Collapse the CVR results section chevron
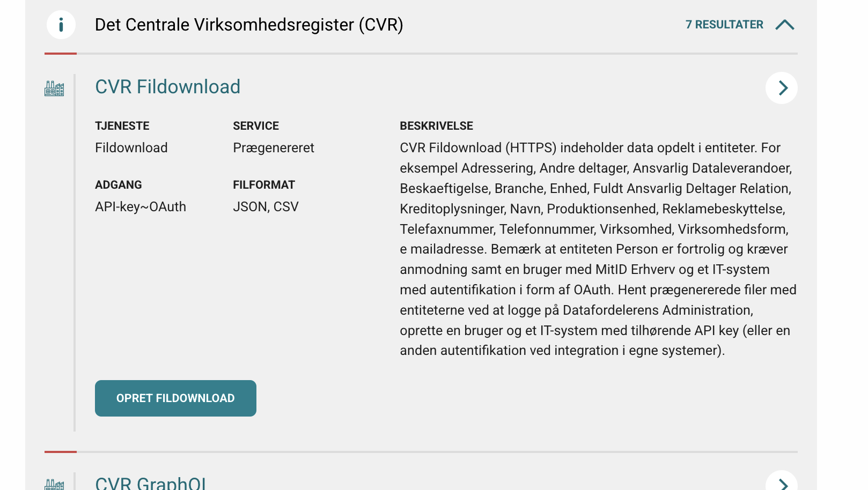The width and height of the screenshot is (868, 490). point(784,25)
